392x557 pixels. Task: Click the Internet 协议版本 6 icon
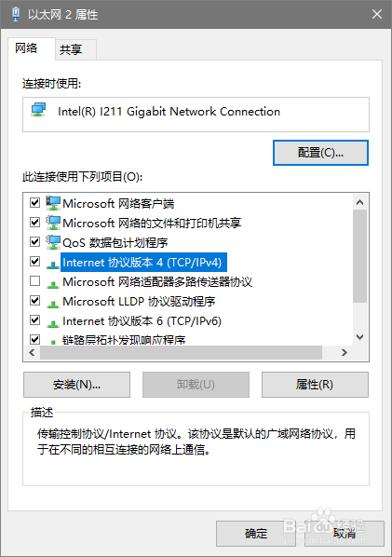[x=53, y=322]
